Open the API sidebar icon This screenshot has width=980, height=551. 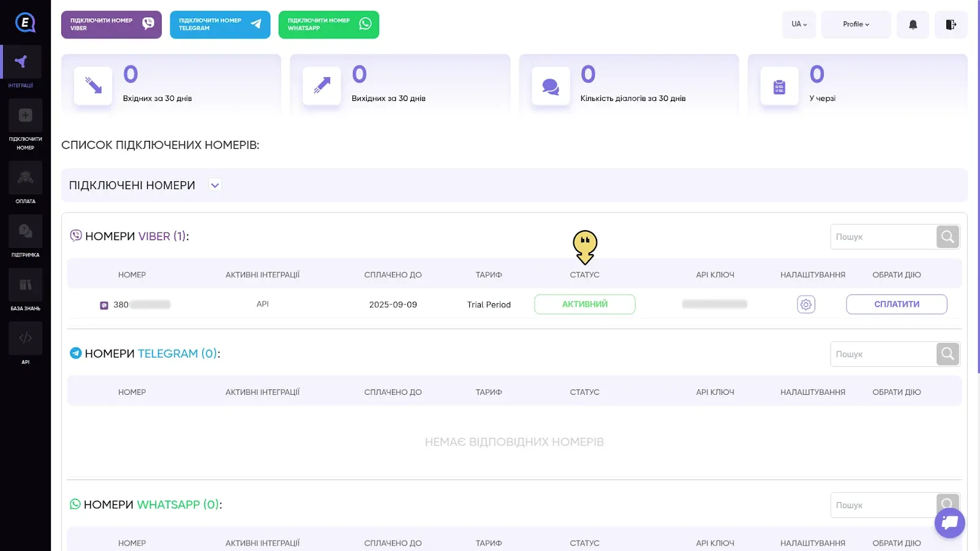pos(25,338)
